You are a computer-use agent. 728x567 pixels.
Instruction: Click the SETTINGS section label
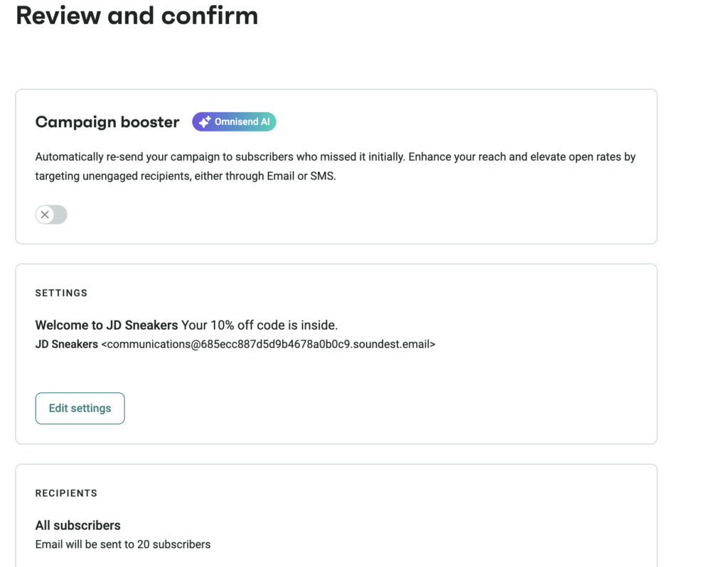(x=61, y=293)
